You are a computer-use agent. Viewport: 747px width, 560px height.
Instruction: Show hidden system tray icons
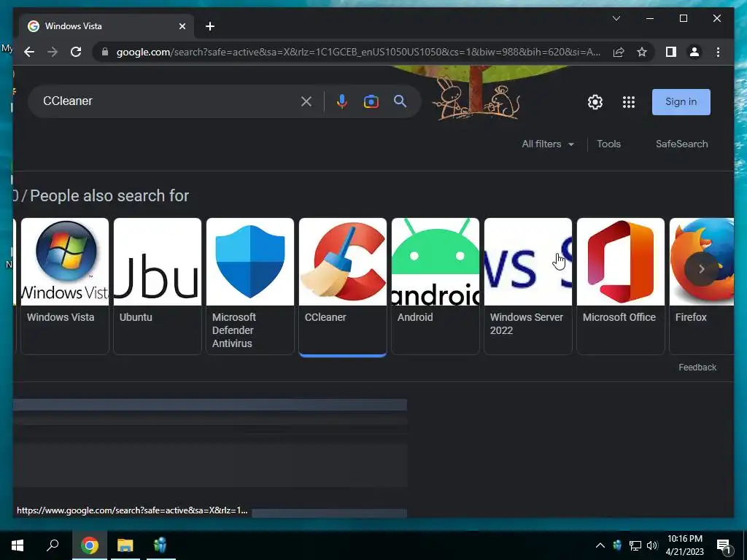coord(600,545)
